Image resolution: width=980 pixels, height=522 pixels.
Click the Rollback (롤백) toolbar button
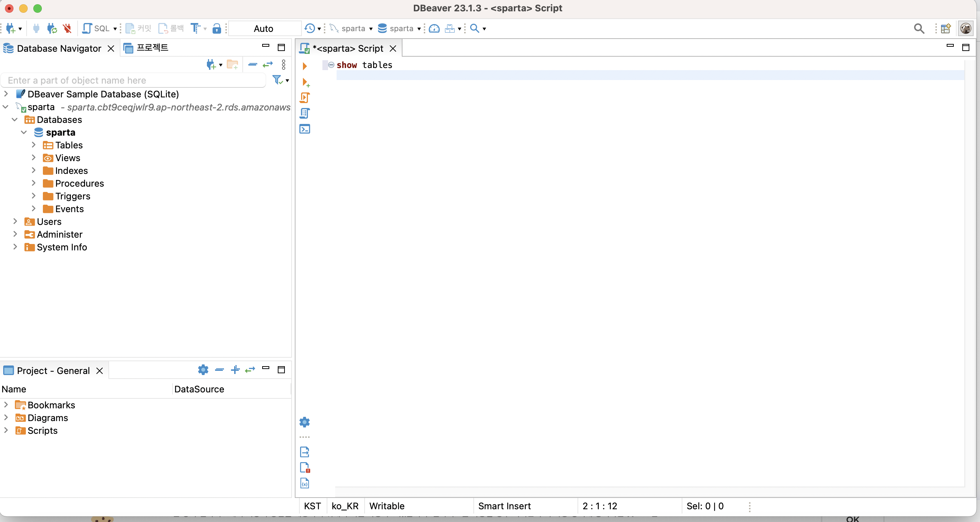coord(171,29)
